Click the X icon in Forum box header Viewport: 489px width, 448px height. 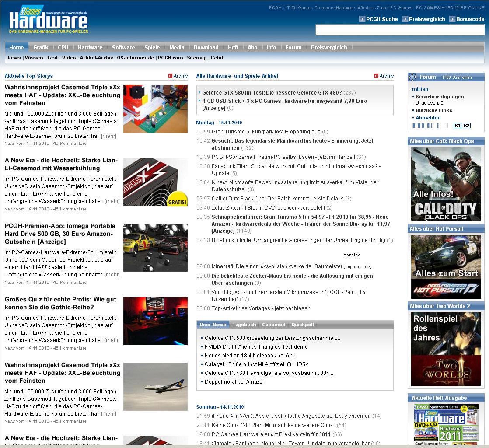pyautogui.click(x=412, y=77)
